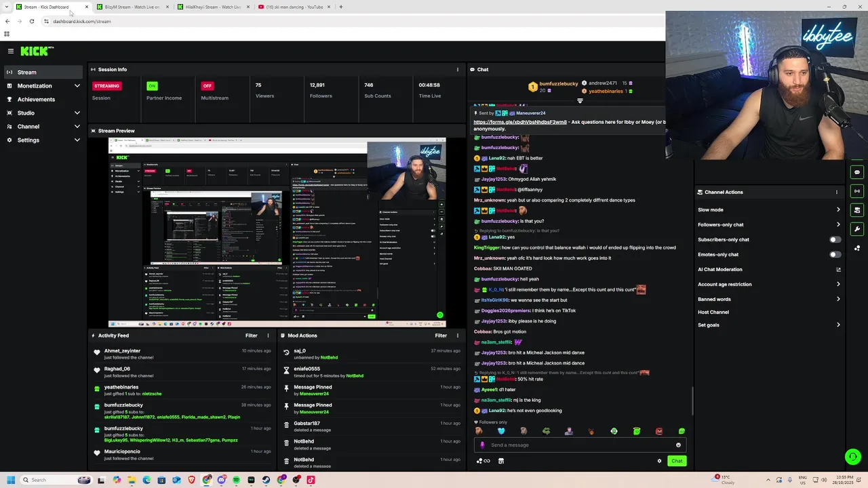The image size is (868, 488).
Task: Open Channel Actions three-dot menu
Action: coord(837,192)
